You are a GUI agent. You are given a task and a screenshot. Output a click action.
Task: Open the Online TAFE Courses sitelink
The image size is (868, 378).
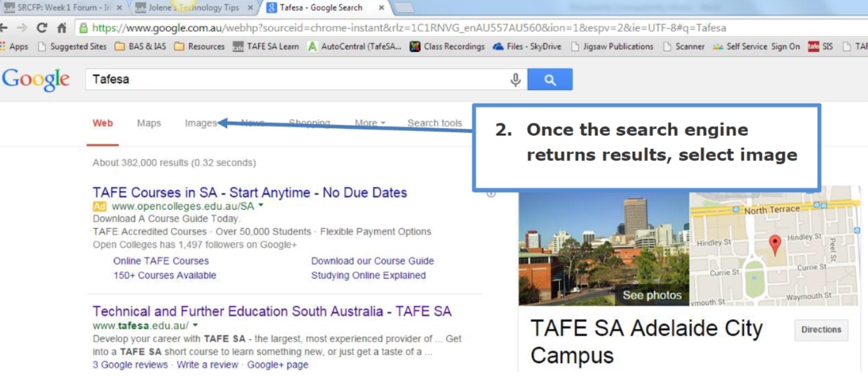pyautogui.click(x=161, y=261)
